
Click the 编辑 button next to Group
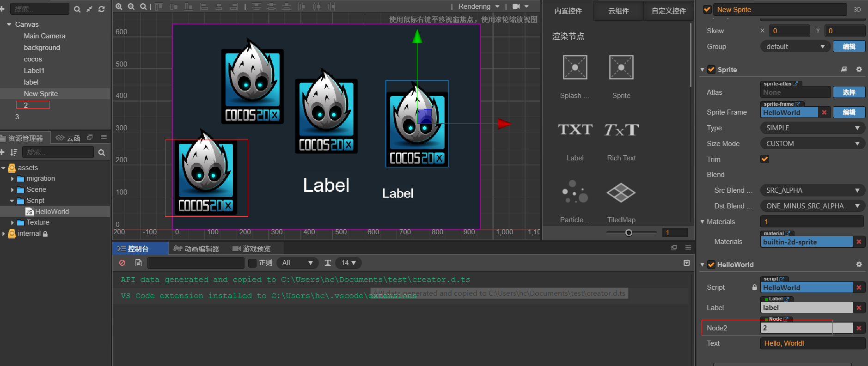point(849,47)
